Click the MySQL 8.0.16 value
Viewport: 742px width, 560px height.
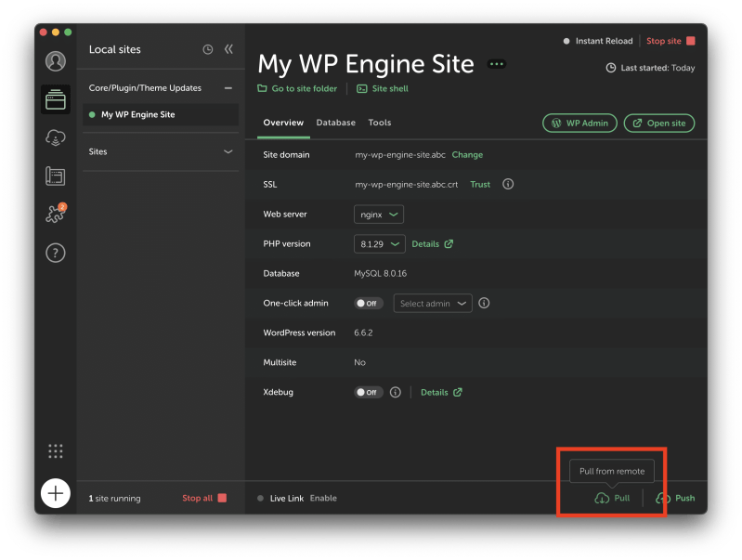(380, 274)
